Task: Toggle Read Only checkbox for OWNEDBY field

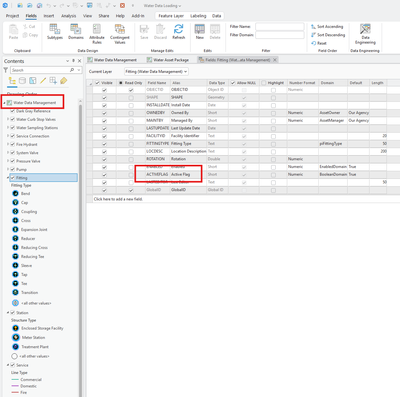Action: pos(131,113)
